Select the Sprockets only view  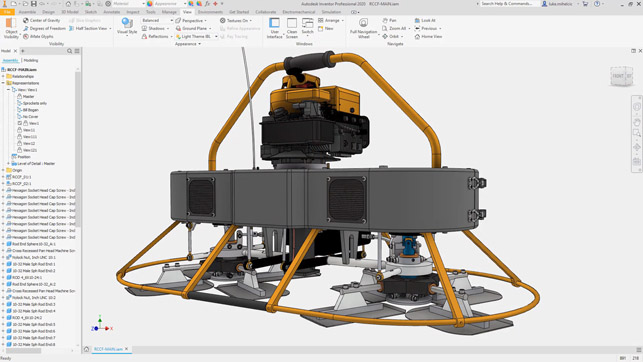click(x=32, y=103)
